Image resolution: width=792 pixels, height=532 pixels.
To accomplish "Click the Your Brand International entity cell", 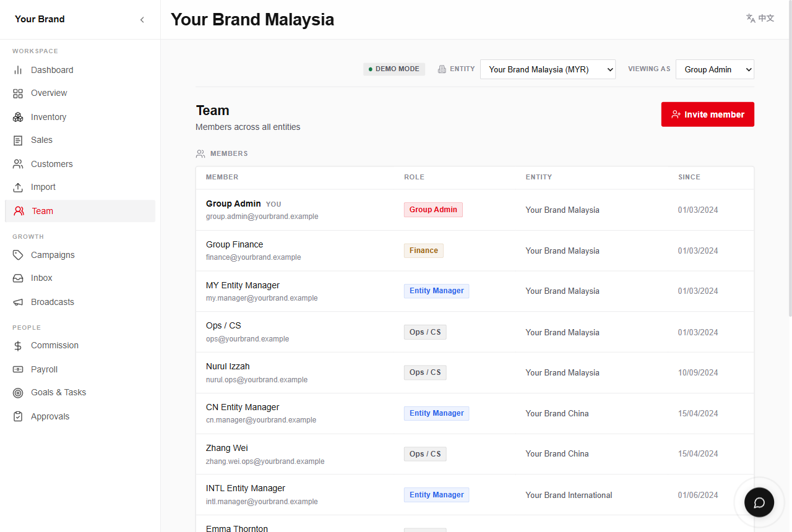I will 569,496.
